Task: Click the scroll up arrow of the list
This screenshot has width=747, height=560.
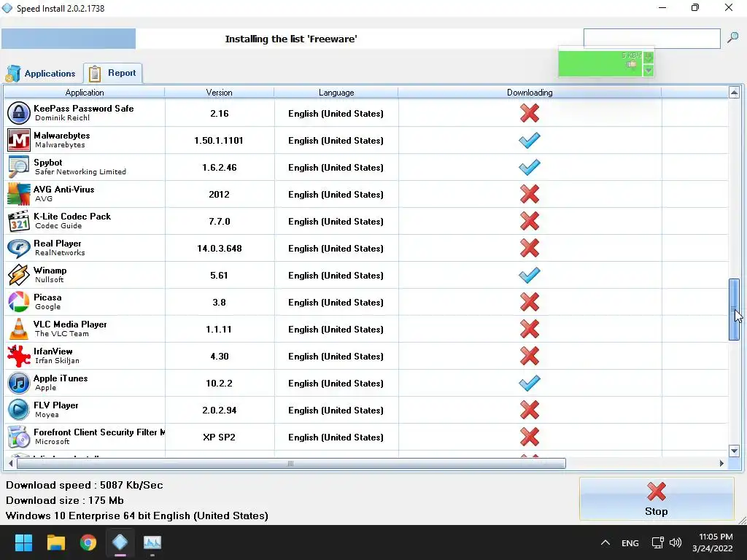Action: (734, 93)
